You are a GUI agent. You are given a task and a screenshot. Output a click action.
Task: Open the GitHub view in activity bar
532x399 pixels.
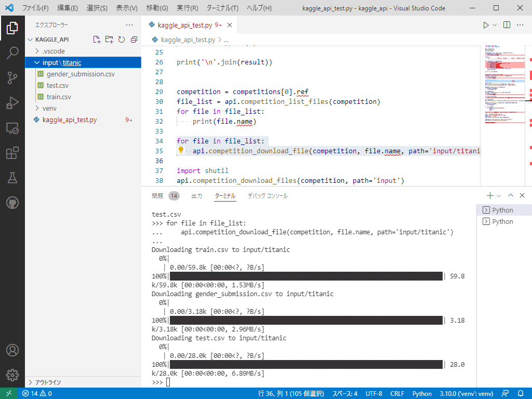12,203
